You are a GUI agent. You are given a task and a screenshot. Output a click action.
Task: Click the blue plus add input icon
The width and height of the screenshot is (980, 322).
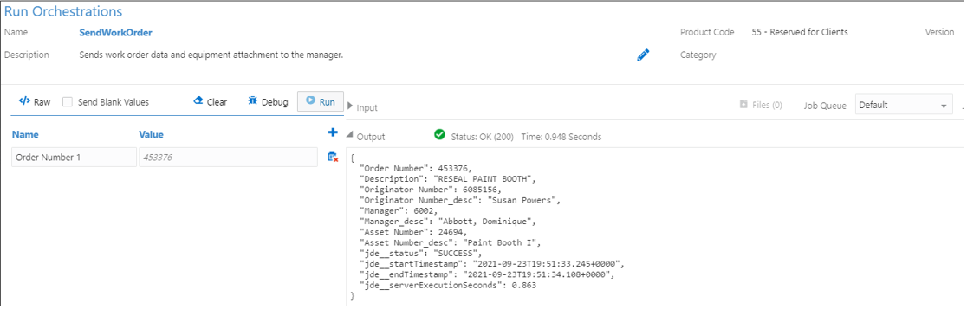[x=333, y=132]
